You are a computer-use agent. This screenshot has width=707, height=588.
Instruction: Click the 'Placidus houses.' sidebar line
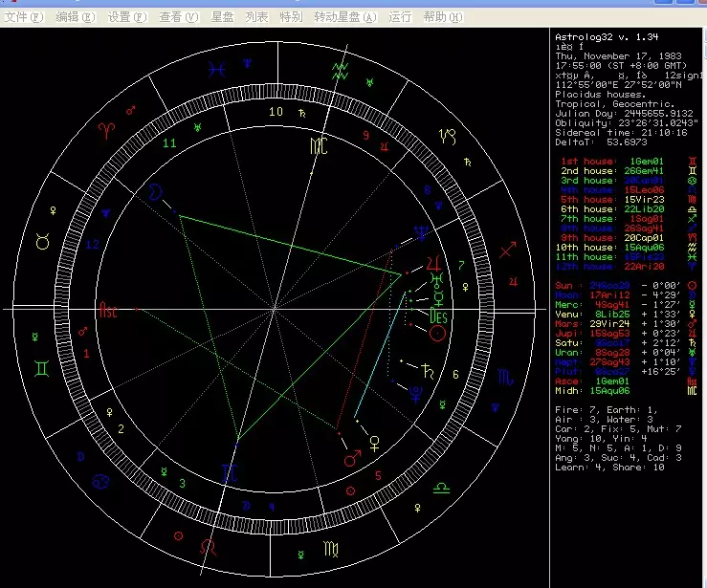click(x=600, y=94)
